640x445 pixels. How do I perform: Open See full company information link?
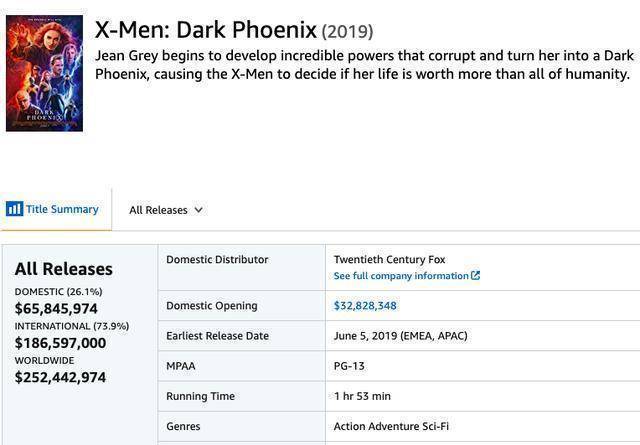[x=401, y=276]
